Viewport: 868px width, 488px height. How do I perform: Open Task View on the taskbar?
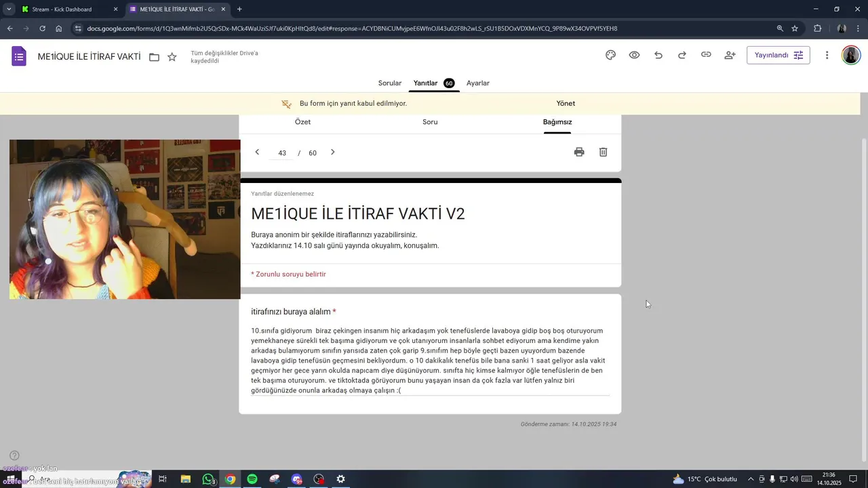click(163, 479)
